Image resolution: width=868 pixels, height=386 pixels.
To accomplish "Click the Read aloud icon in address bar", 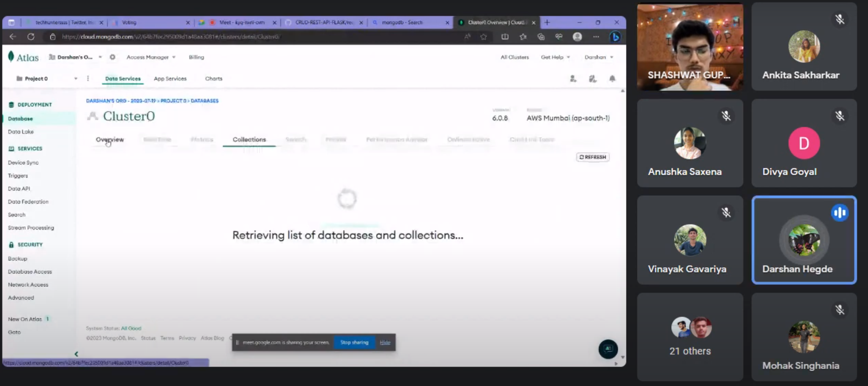I will 468,37.
